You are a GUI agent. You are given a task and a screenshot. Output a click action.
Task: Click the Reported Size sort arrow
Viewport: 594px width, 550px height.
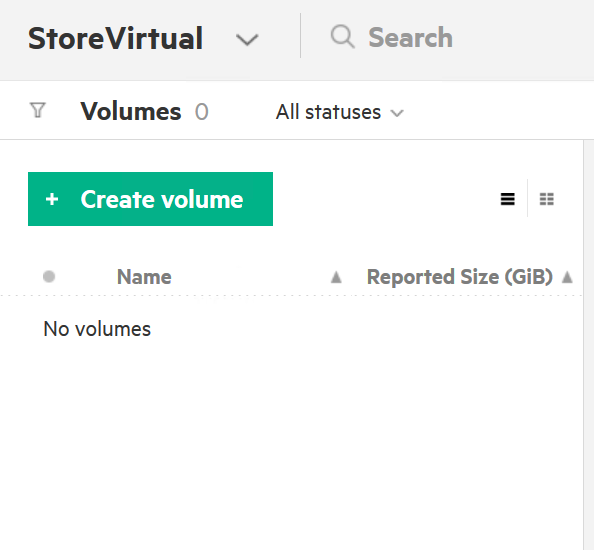tap(567, 277)
